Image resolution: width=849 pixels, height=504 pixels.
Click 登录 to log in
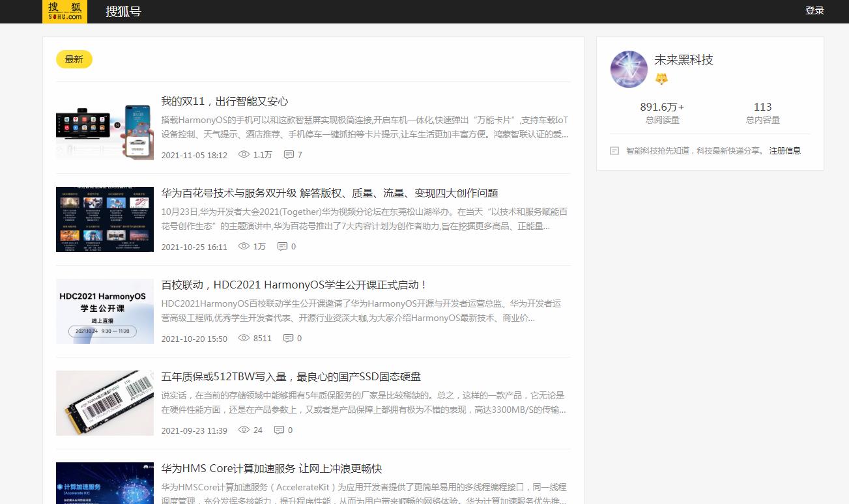814,10
